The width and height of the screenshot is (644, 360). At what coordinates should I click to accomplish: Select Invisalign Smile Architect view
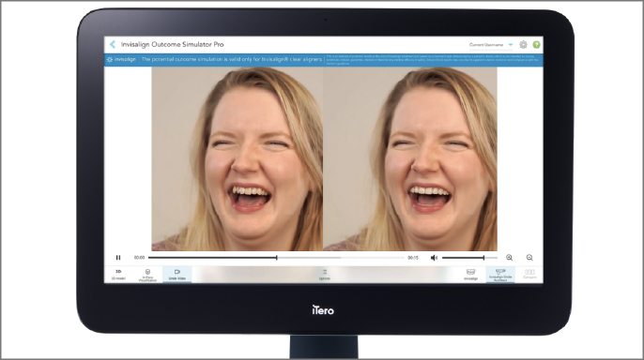500,275
